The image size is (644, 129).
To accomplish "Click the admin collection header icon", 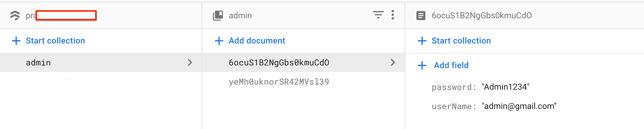I will (x=218, y=15).
